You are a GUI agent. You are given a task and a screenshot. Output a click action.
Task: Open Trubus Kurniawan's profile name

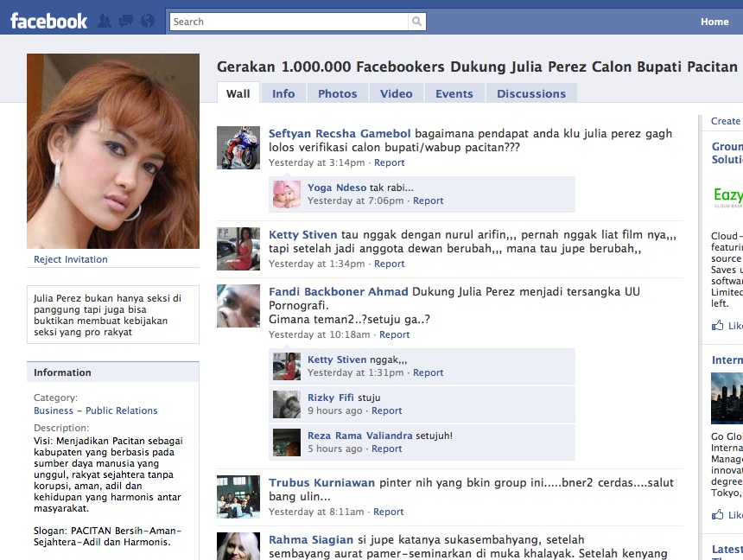pos(321,482)
